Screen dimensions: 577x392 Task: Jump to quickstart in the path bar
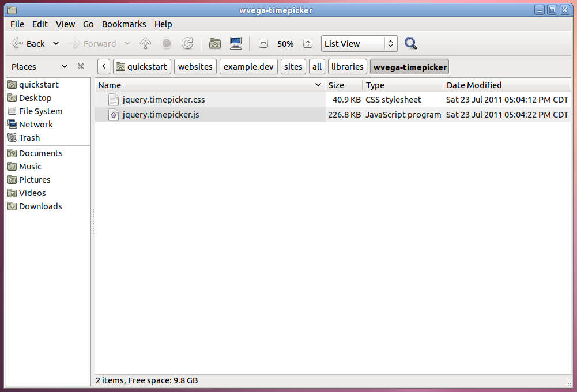(142, 67)
